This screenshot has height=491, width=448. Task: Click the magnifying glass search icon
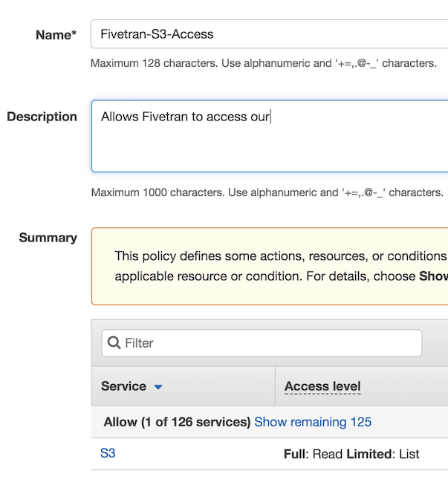click(114, 343)
